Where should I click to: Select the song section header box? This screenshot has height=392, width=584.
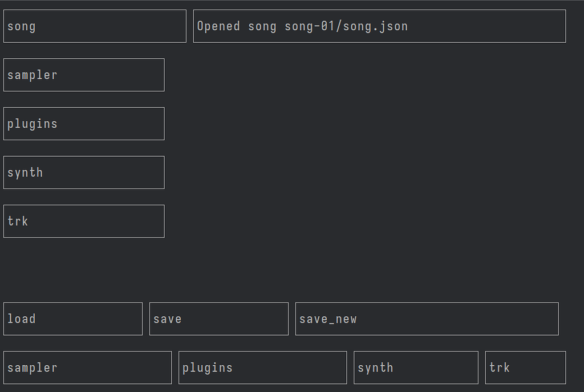(x=95, y=26)
